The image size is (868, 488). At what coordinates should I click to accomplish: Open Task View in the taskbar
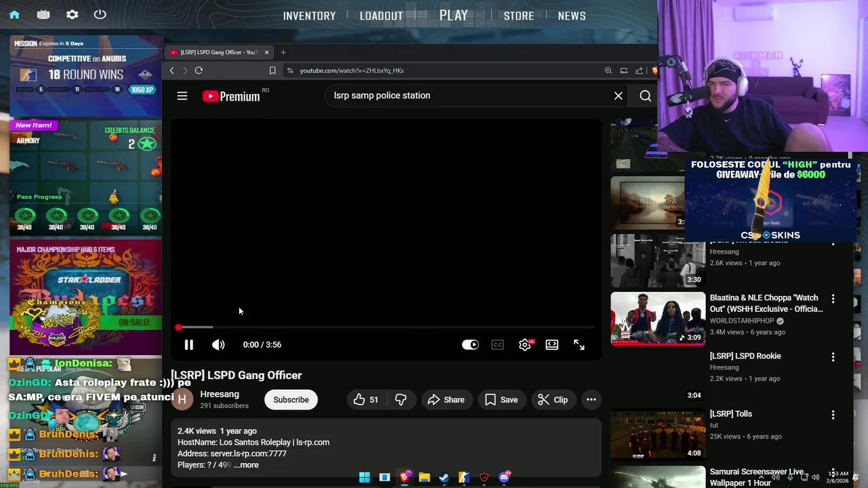(x=384, y=477)
